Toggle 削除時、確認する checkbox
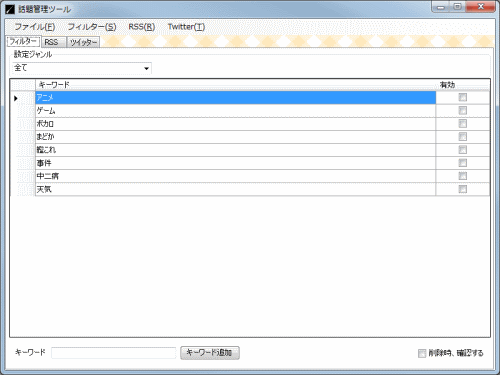This screenshot has width=500, height=375. click(422, 353)
